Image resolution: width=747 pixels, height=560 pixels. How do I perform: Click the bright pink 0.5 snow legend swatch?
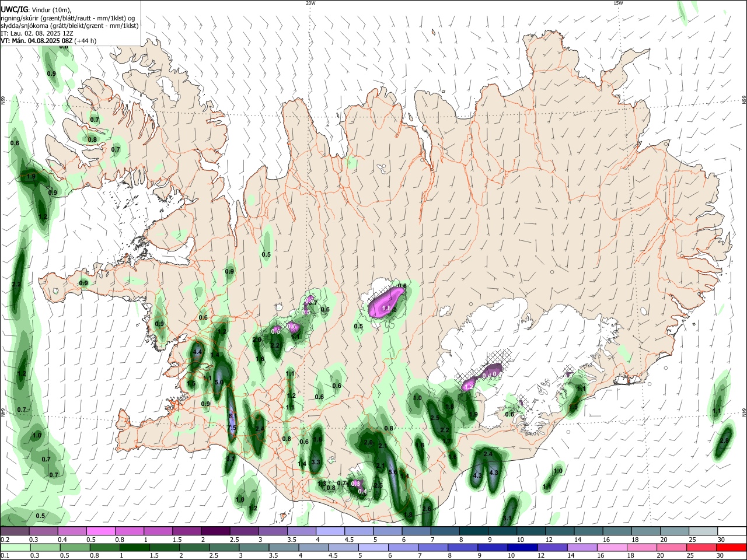pos(100,531)
